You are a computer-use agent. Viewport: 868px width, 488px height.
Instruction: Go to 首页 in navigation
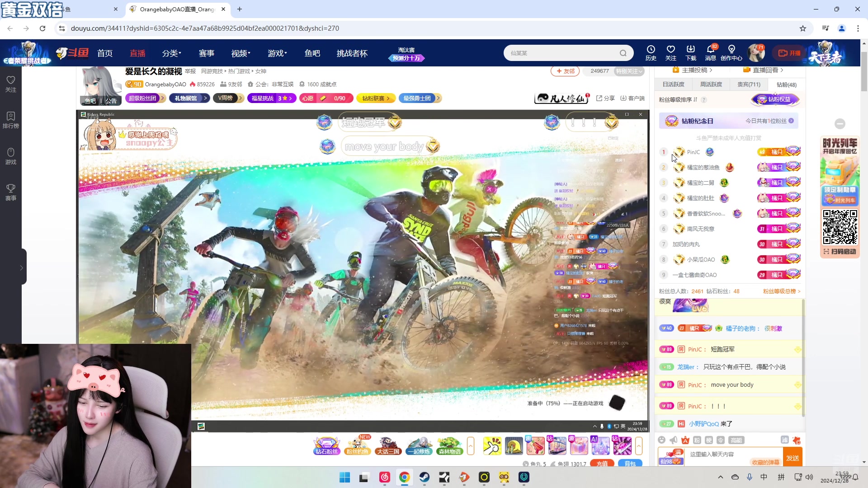click(105, 53)
